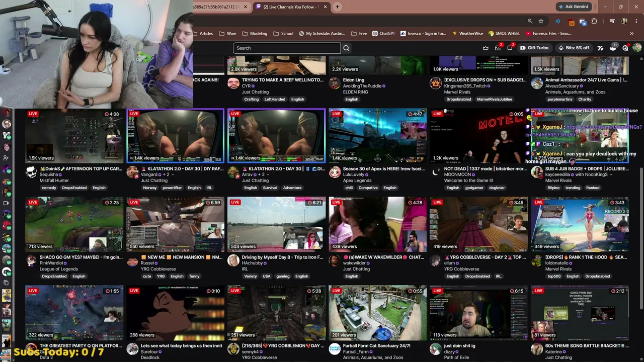Select the top500 tag

point(554,277)
